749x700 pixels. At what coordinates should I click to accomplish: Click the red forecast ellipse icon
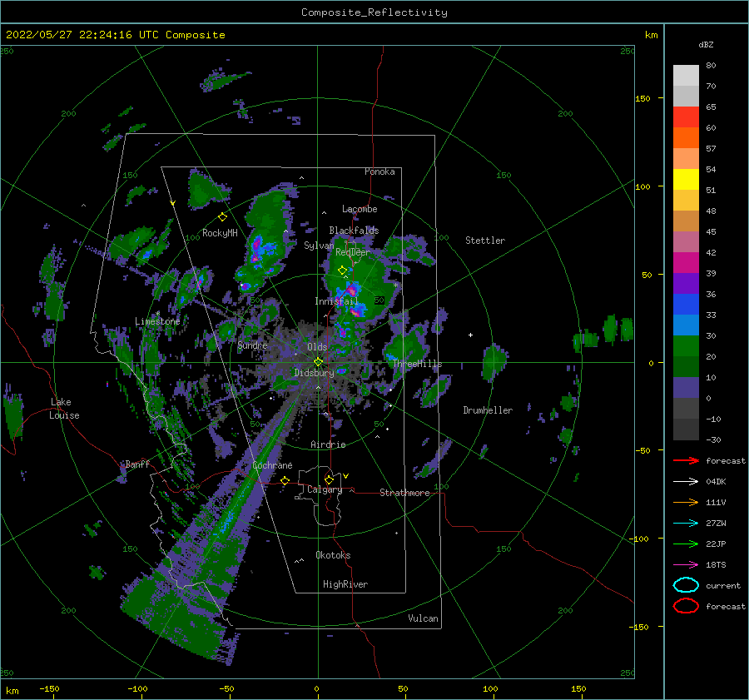click(x=686, y=606)
